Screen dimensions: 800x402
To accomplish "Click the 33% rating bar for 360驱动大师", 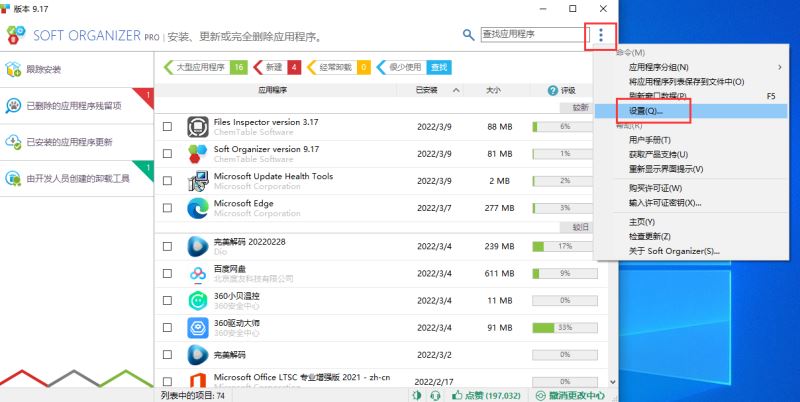I will click(564, 328).
